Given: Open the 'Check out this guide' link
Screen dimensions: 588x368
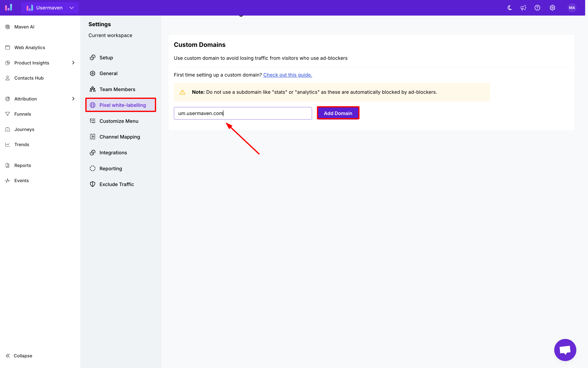Looking at the screenshot, I should pyautogui.click(x=287, y=75).
